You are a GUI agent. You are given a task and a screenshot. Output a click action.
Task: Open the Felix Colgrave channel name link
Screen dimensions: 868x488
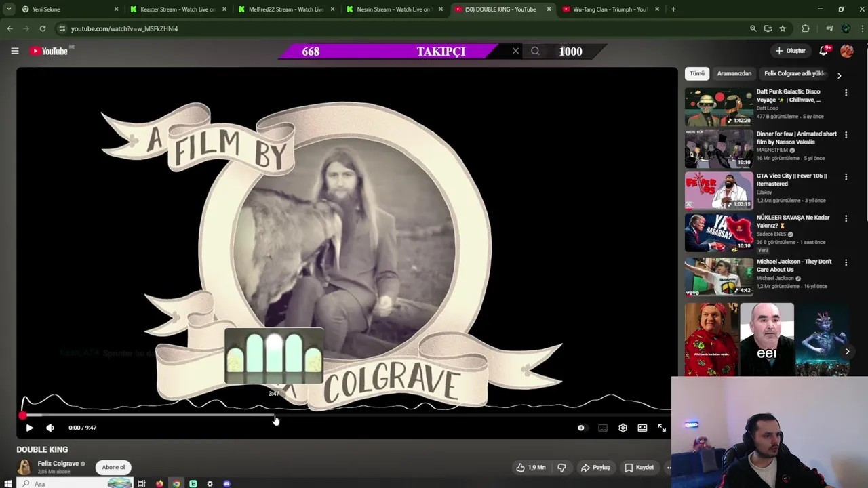[58, 464]
